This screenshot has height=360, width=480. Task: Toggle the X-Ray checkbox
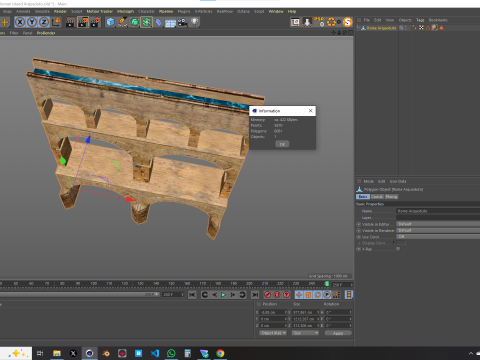(398, 249)
